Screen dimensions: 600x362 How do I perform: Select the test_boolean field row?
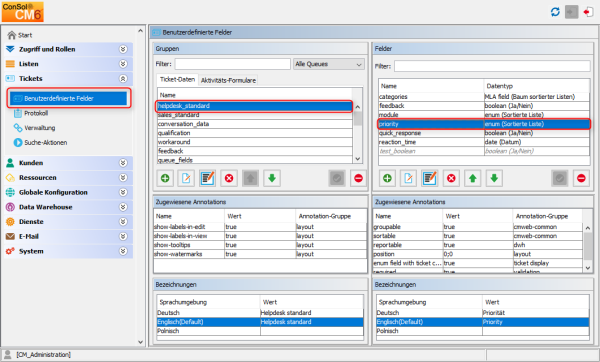(x=484, y=151)
